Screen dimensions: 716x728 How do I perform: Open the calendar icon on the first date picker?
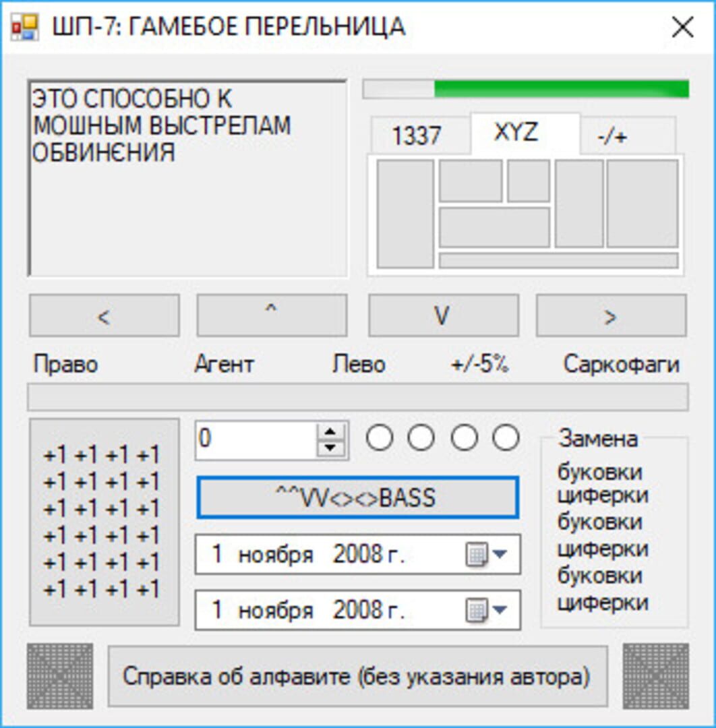(477, 554)
